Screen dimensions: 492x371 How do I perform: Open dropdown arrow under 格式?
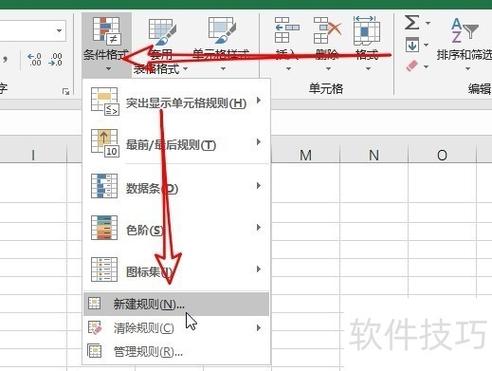click(x=368, y=69)
